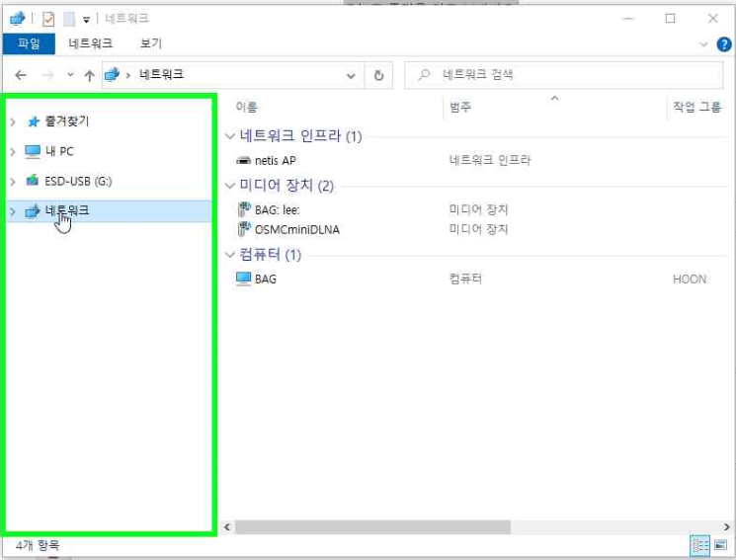Sort by the 작업 그룹 column header

point(697,107)
